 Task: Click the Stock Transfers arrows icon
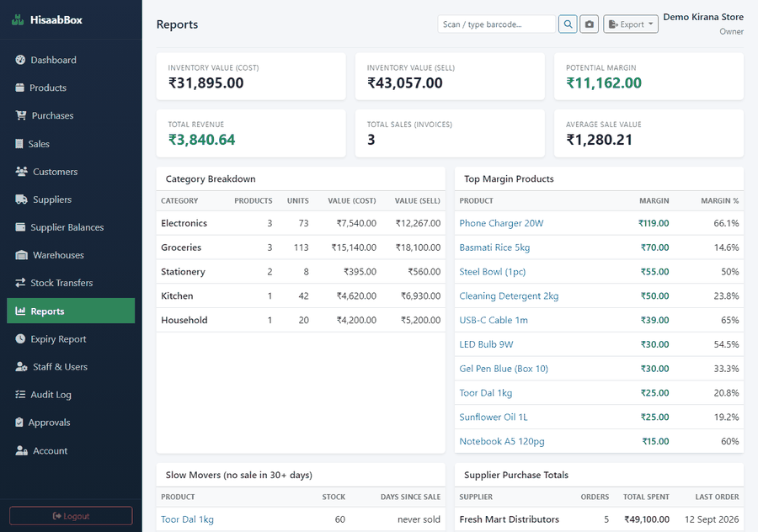tap(20, 283)
